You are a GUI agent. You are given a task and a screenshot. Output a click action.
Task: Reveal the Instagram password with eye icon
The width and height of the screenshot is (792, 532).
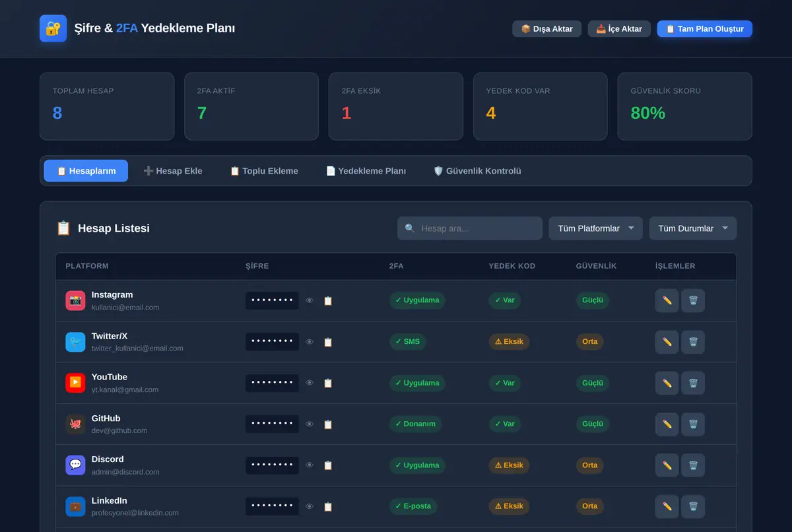coord(310,300)
